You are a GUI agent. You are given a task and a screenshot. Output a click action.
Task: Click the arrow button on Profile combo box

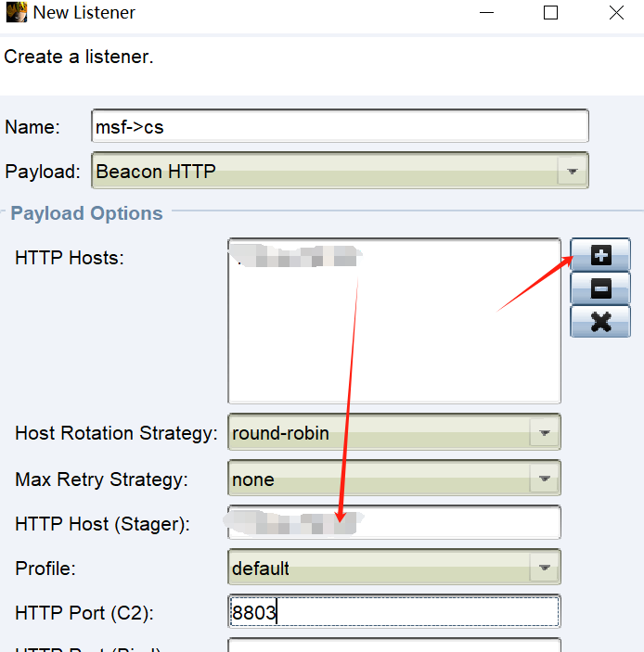pos(545,569)
